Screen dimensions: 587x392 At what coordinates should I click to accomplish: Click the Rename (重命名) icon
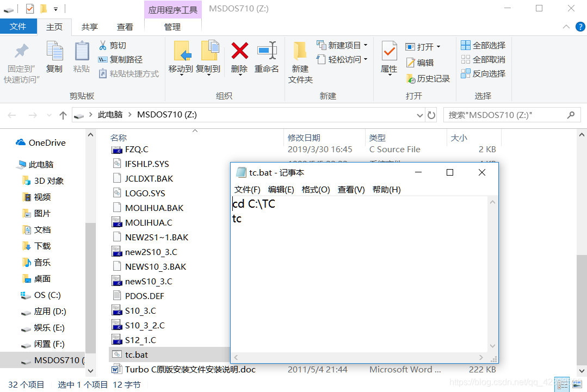tap(267, 51)
